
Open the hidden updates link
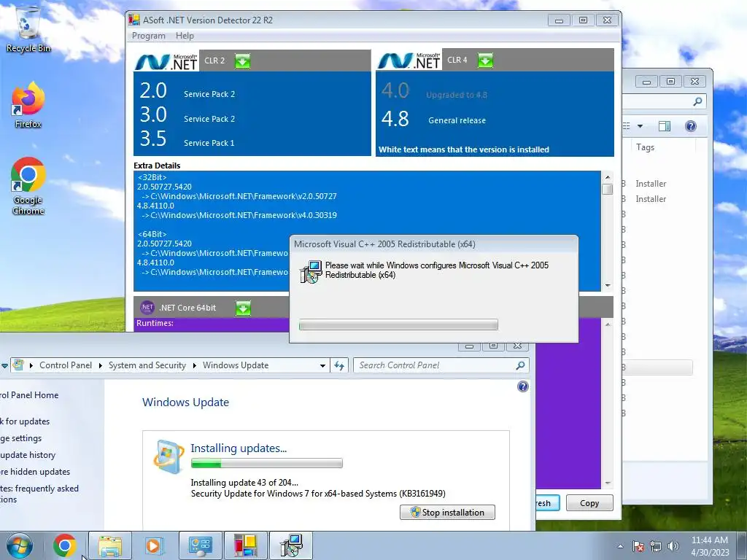point(35,472)
